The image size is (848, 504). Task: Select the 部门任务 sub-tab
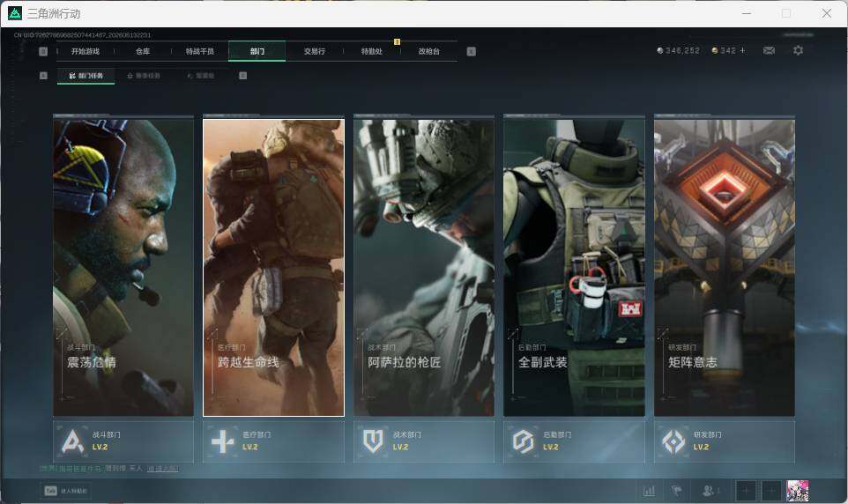click(x=86, y=76)
